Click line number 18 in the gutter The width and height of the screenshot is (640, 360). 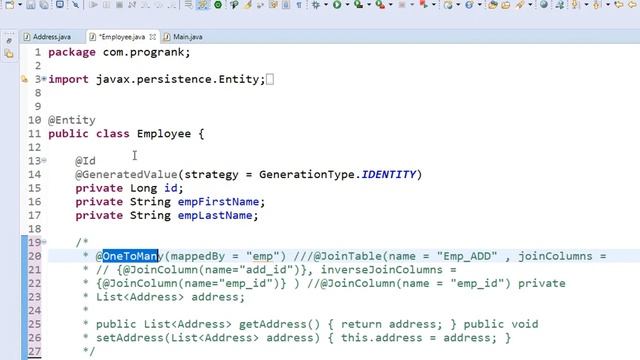click(35, 229)
